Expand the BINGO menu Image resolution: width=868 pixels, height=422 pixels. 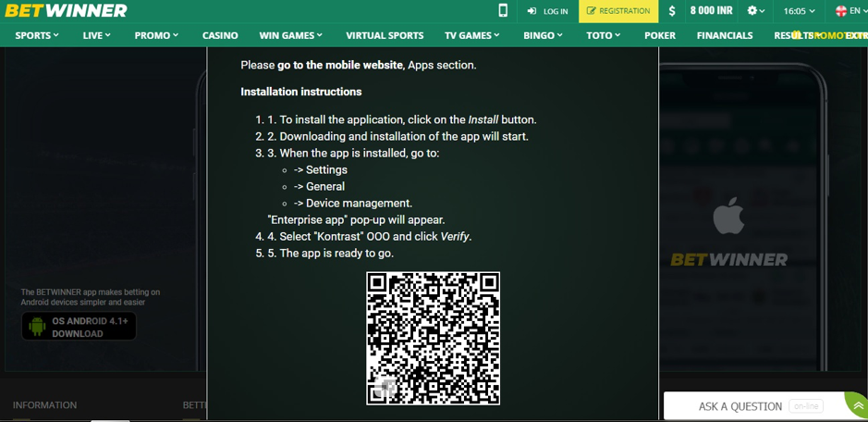[543, 35]
